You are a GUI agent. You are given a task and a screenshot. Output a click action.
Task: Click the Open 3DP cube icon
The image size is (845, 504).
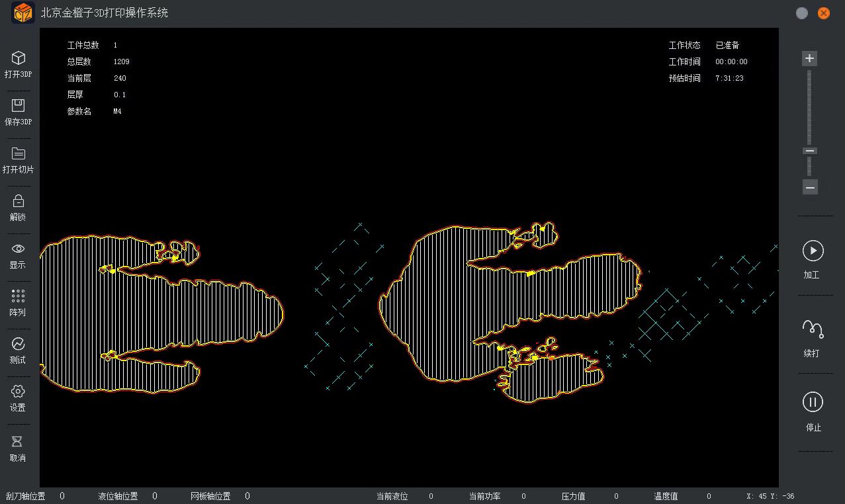[x=19, y=58]
